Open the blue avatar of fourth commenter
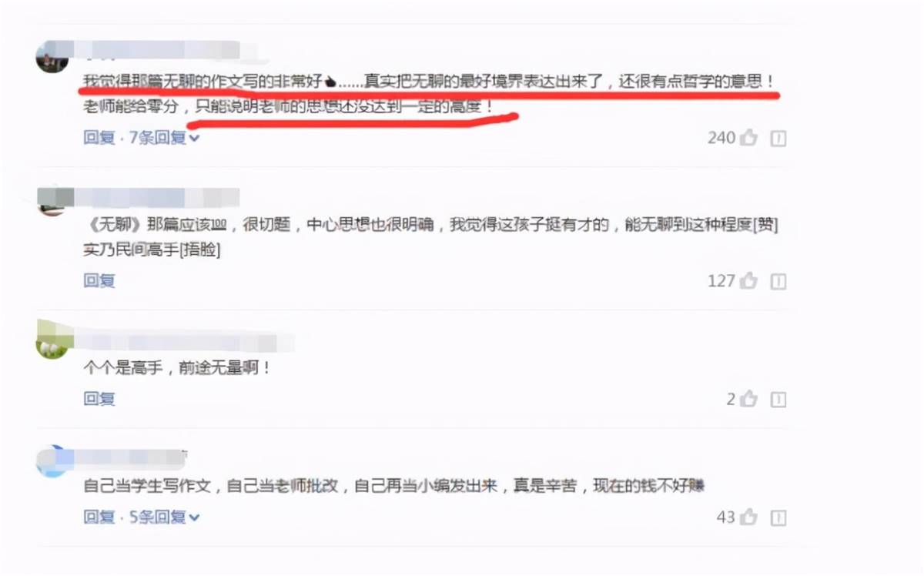Viewport: 924px width, 576px height. (x=52, y=460)
